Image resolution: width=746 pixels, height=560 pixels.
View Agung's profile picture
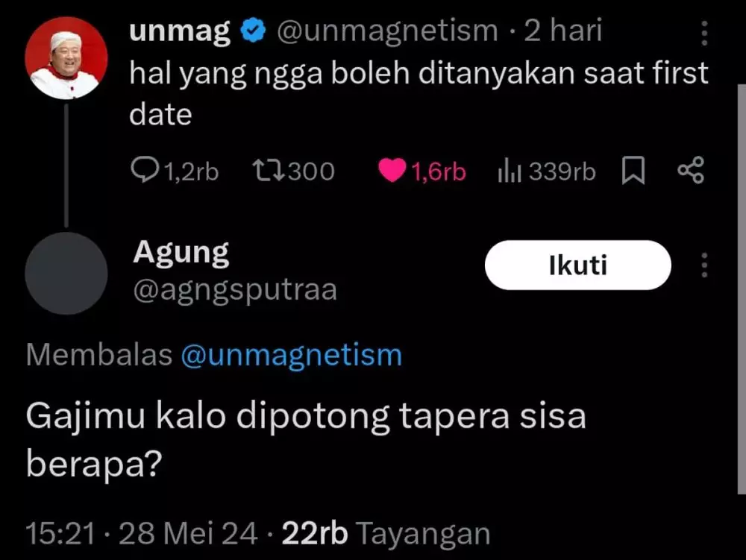tap(66, 273)
